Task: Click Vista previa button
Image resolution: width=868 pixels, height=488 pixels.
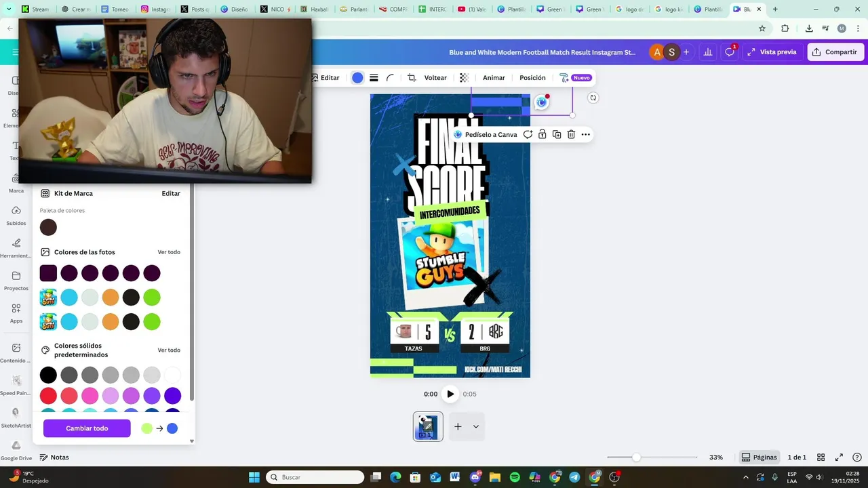Action: tap(772, 52)
